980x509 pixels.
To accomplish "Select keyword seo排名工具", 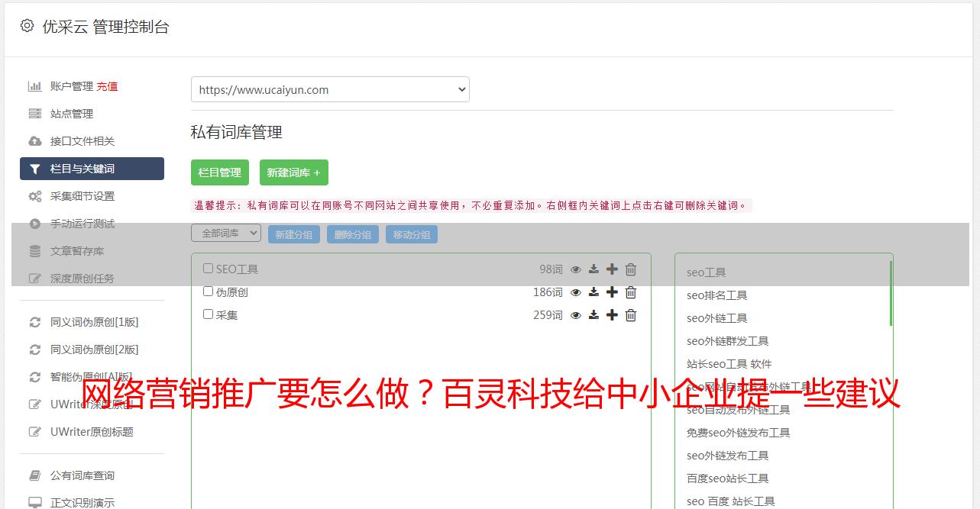I will point(717,295).
